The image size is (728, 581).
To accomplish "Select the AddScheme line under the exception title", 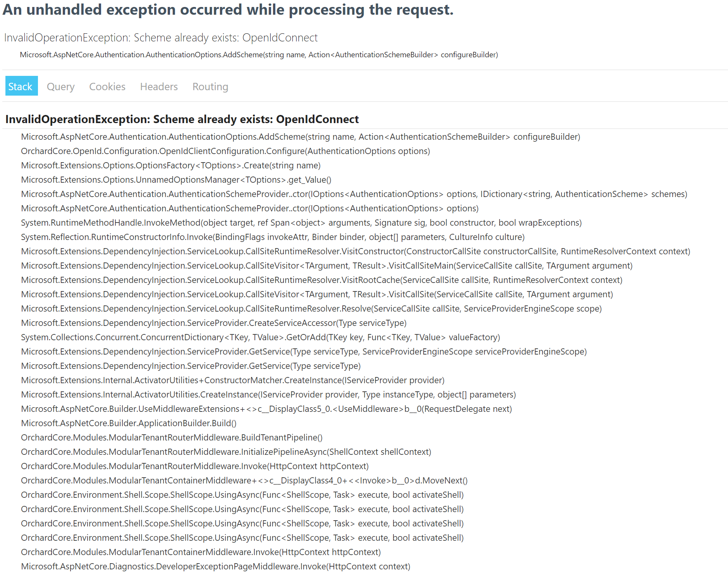I will [x=259, y=55].
